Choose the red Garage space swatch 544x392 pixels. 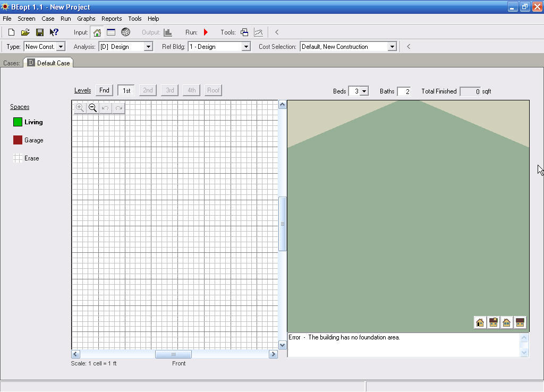click(x=18, y=140)
